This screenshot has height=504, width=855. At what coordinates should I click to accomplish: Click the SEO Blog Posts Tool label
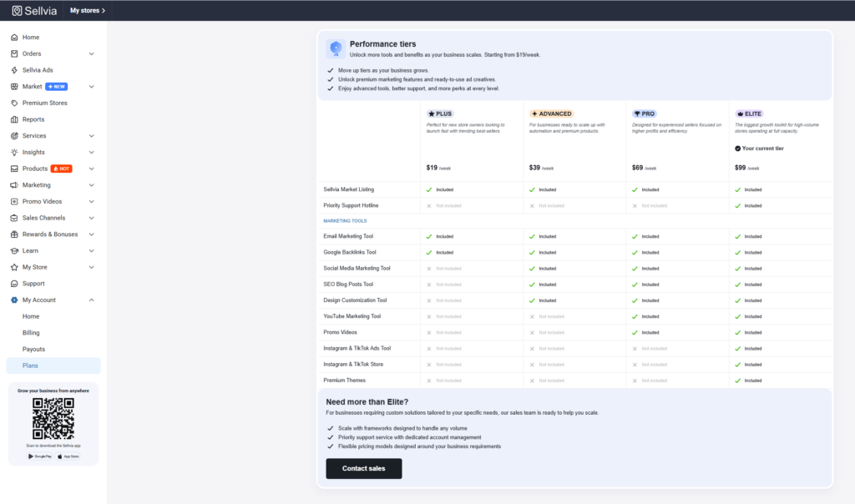coord(348,285)
